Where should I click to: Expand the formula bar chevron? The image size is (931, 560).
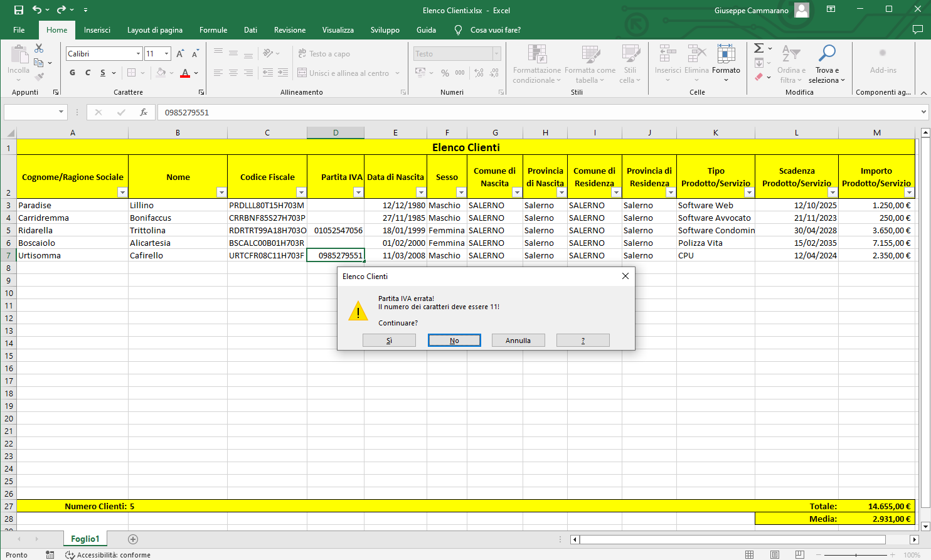click(923, 112)
